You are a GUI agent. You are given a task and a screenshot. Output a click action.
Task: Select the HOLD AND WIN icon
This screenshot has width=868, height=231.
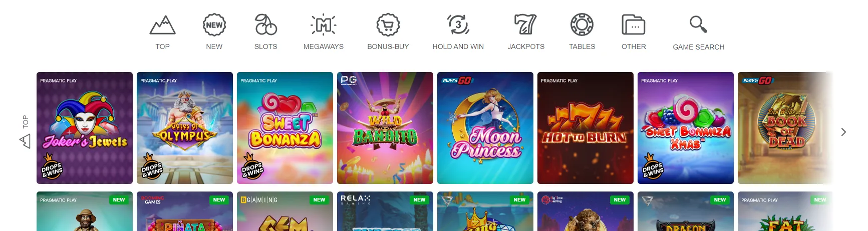458,24
